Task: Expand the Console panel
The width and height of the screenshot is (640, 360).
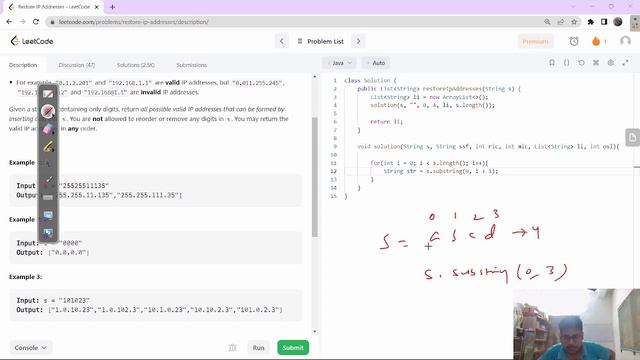Action: coord(31,348)
